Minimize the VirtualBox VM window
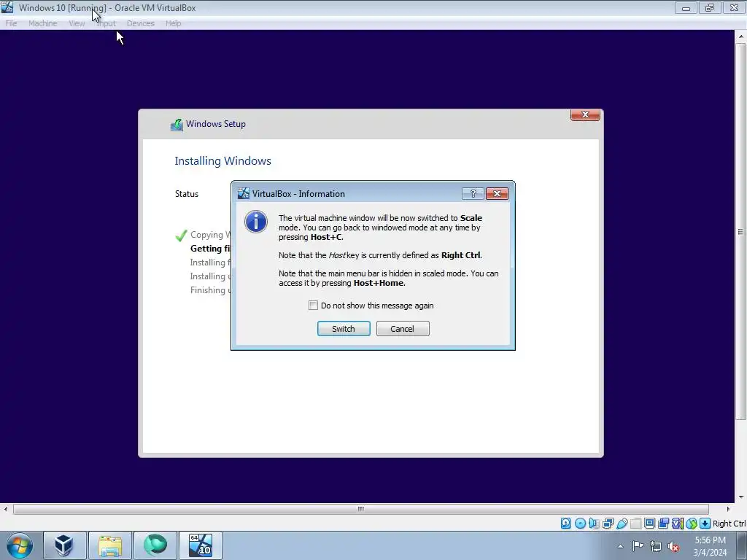The width and height of the screenshot is (747, 560). pyautogui.click(x=686, y=7)
